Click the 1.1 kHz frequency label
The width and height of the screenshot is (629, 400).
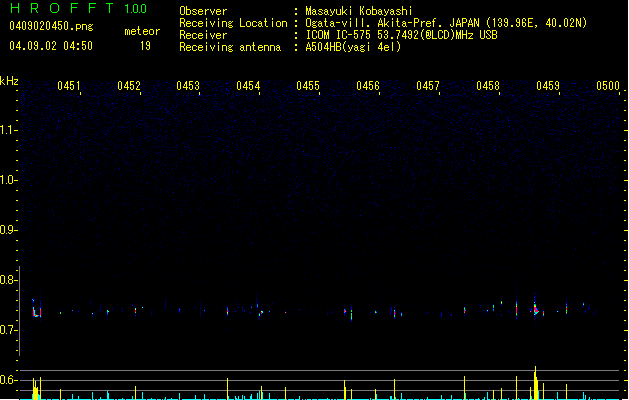(8, 130)
